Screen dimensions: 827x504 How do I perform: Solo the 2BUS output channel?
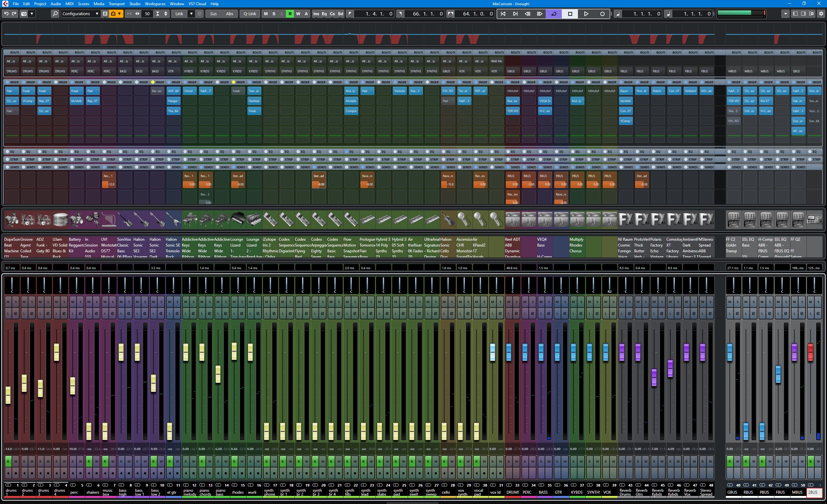point(818,302)
